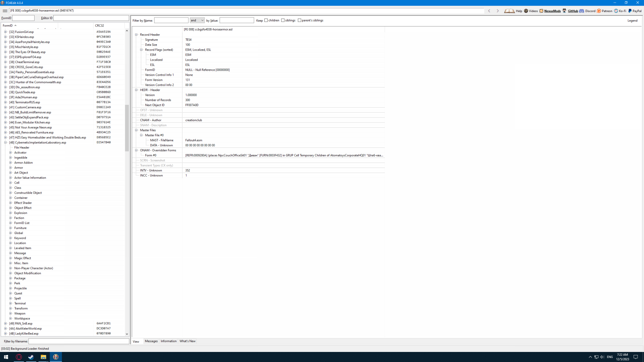The width and height of the screenshot is (644, 362).
Task: Open the Patreon toolbar link
Action: tap(599, 11)
